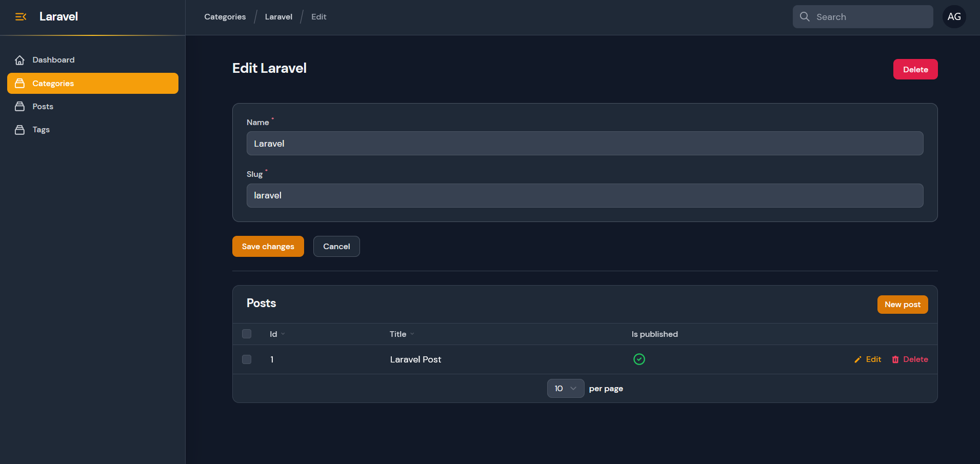Click the 'Is published' column header
This screenshot has width=980, height=464.
[x=654, y=334]
